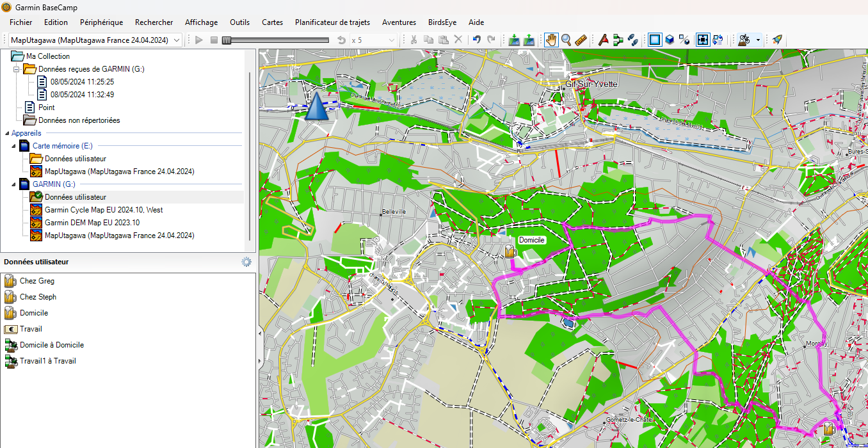Open the Périphérique menu

coord(102,22)
